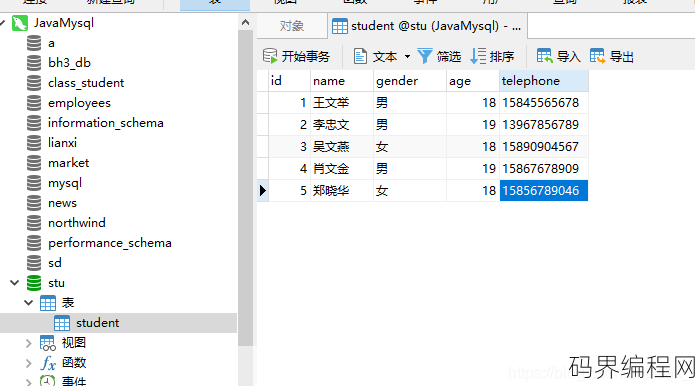Screen dimensions: 695x386
Task: Click the 导入 import button
Action: tap(558, 56)
